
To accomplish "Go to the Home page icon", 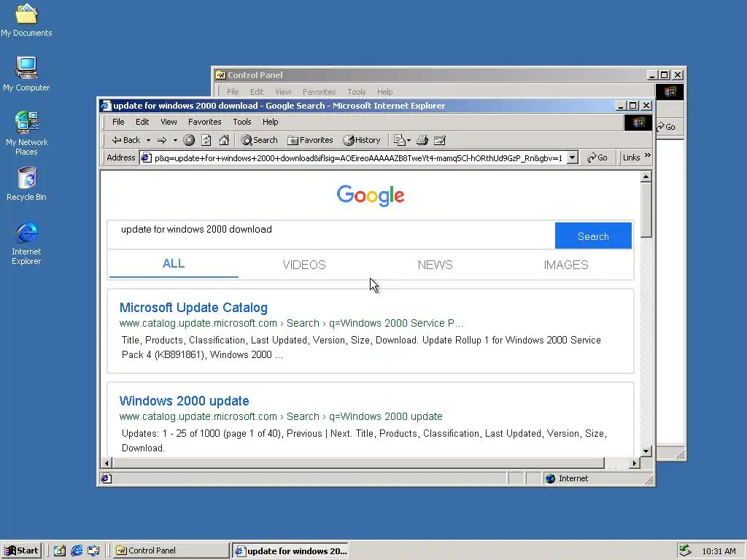I will [224, 140].
